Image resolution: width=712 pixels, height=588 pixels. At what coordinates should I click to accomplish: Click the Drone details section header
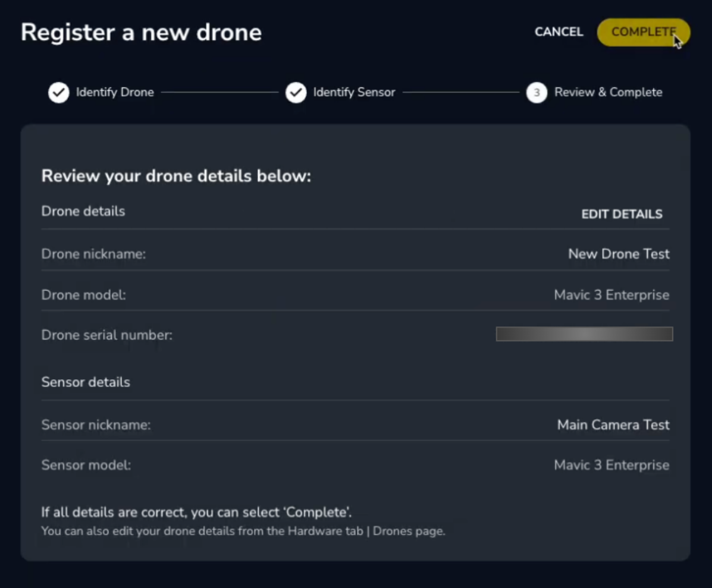tap(83, 211)
